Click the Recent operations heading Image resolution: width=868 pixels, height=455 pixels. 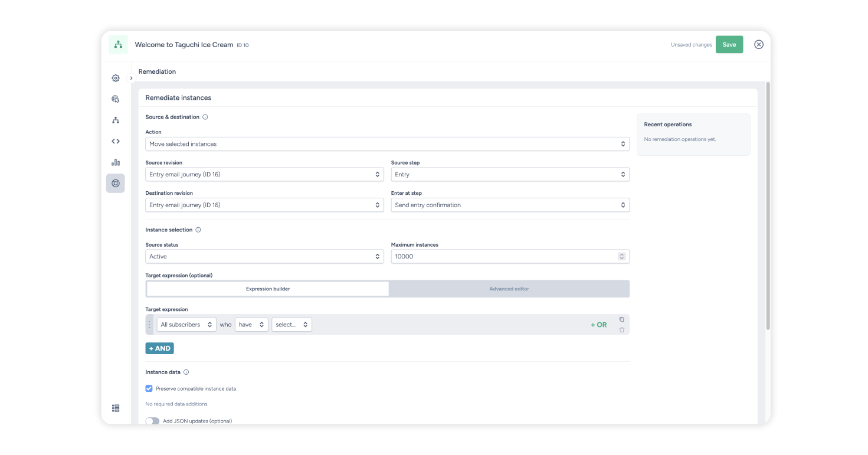[x=668, y=125]
